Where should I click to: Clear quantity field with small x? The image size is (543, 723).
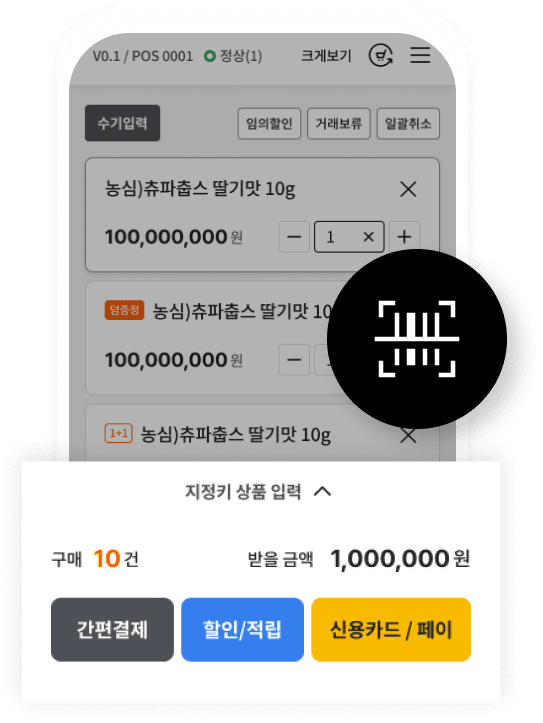[x=368, y=237]
